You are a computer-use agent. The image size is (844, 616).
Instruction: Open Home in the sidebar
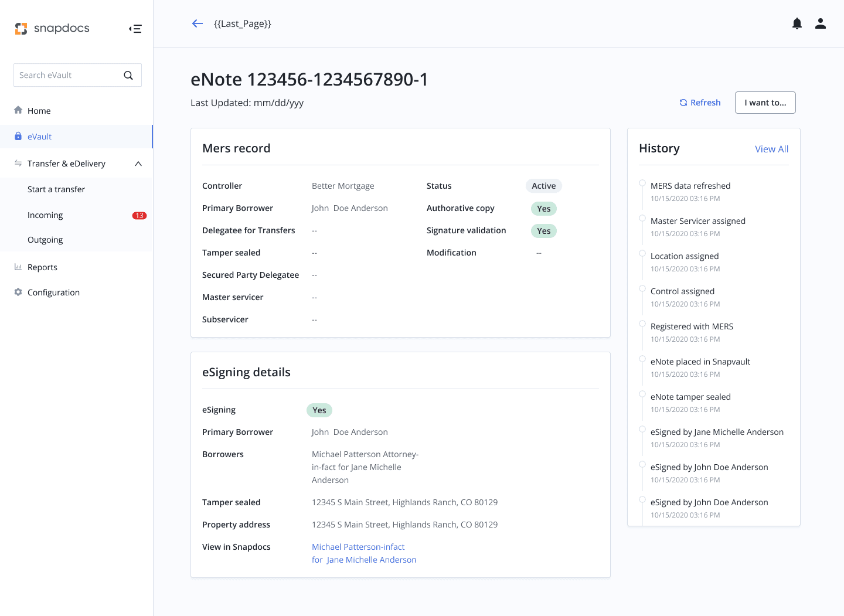tap(76, 111)
